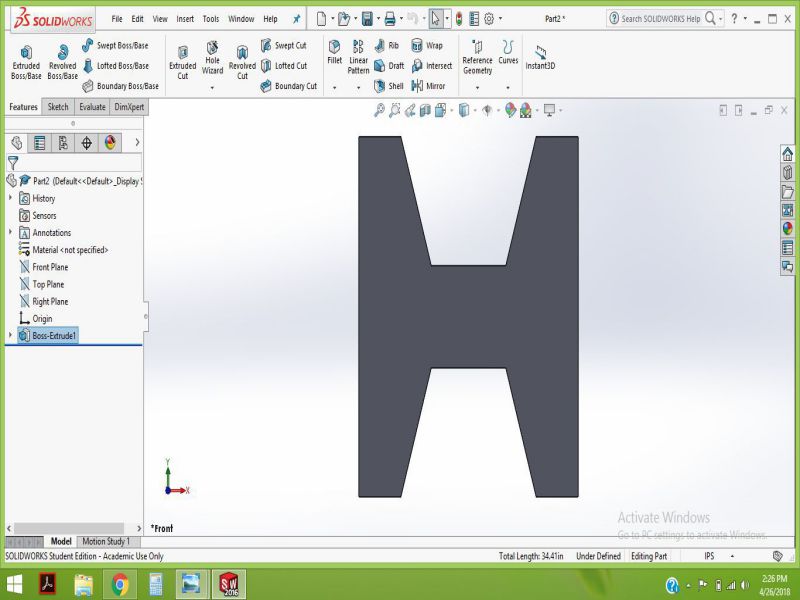Click the Zoom to Fit icon

click(x=379, y=110)
